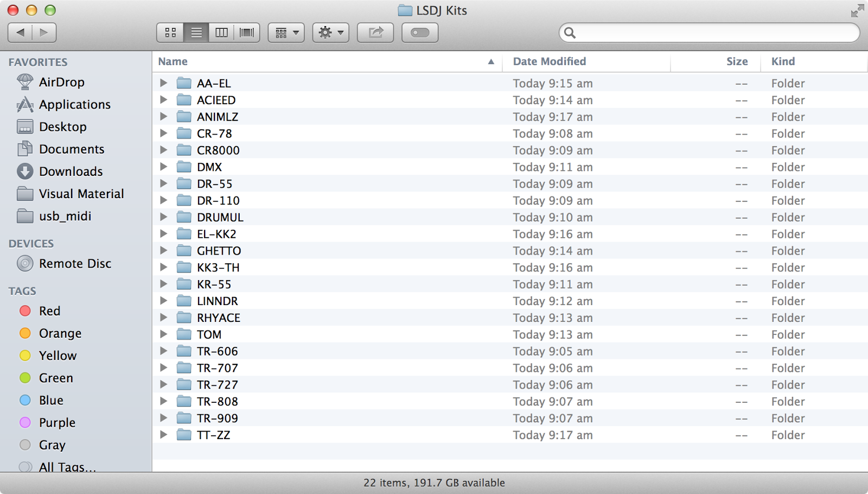Image resolution: width=868 pixels, height=494 pixels.
Task: Expand the DR-55 folder
Action: (163, 183)
